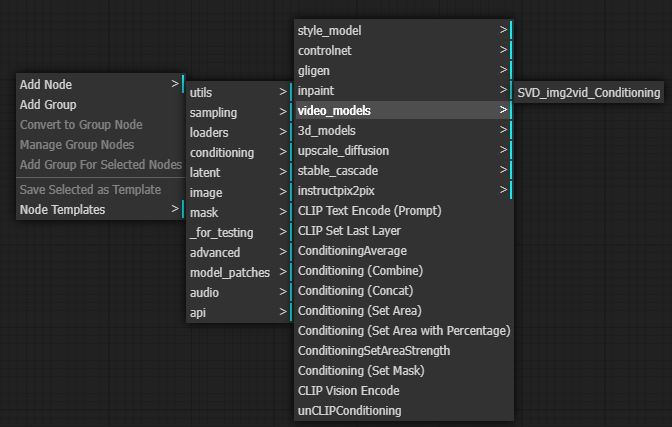
Task: Expand the advanced category
Action: coord(240,253)
